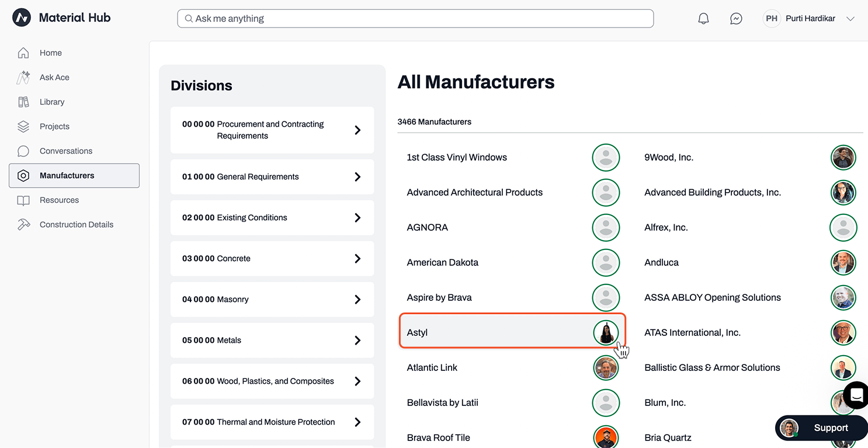
Task: Open the Astyl manufacturer entry
Action: click(512, 332)
